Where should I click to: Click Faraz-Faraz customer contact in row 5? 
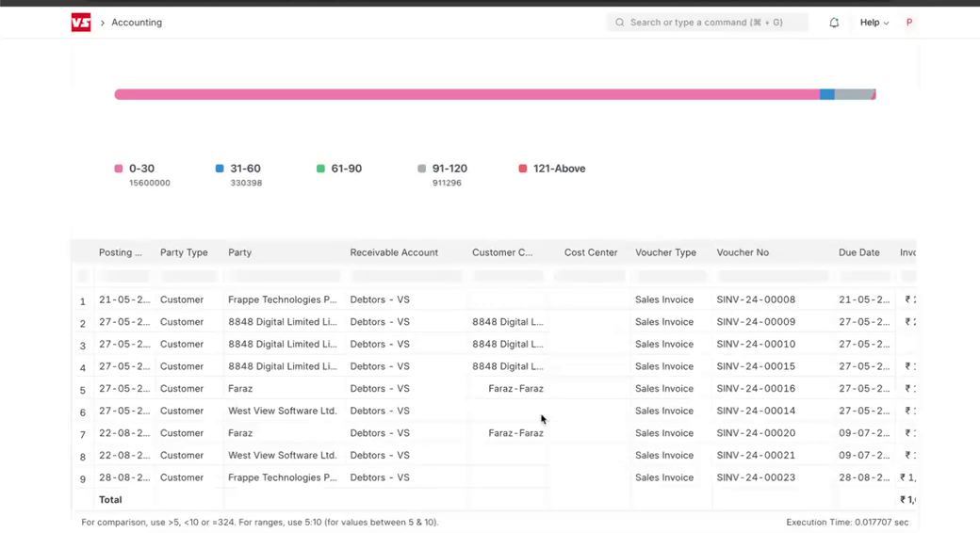point(515,389)
